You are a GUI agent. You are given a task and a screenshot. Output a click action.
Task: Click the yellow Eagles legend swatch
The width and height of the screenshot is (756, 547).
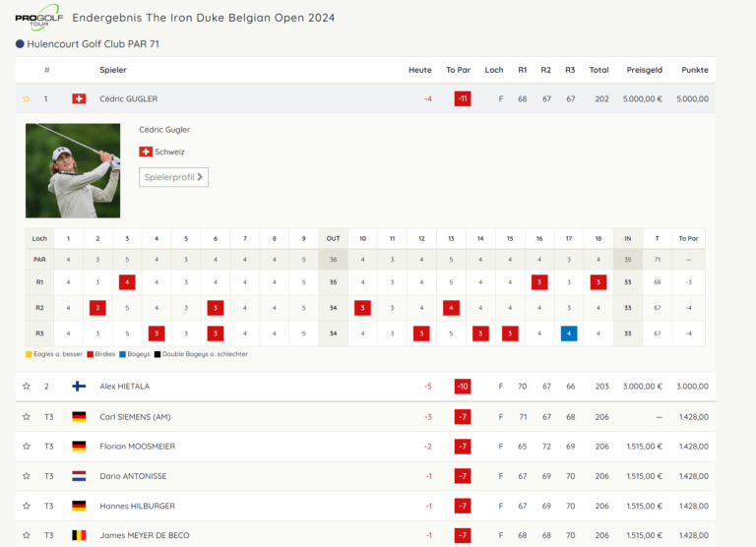click(29, 354)
